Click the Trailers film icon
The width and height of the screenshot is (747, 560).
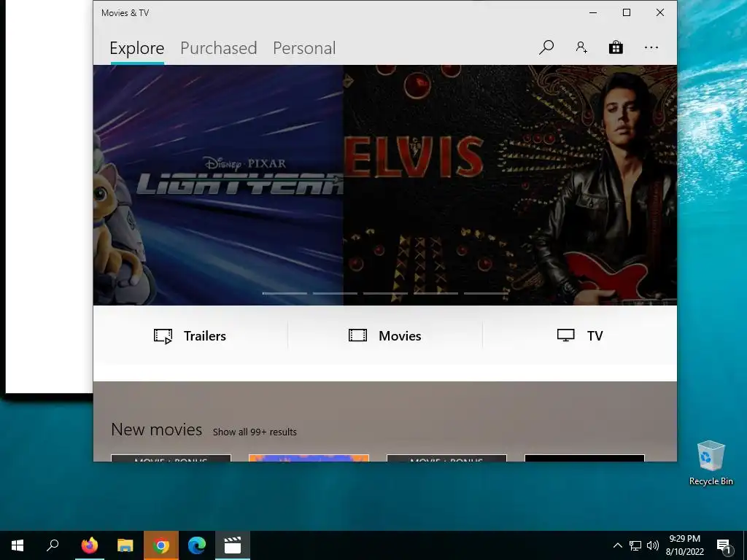163,336
